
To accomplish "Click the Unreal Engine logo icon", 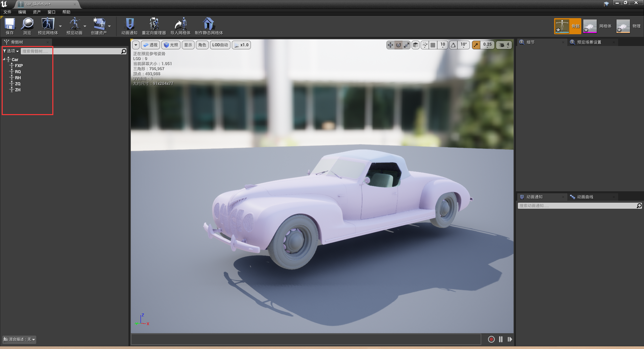I will [4, 4].
